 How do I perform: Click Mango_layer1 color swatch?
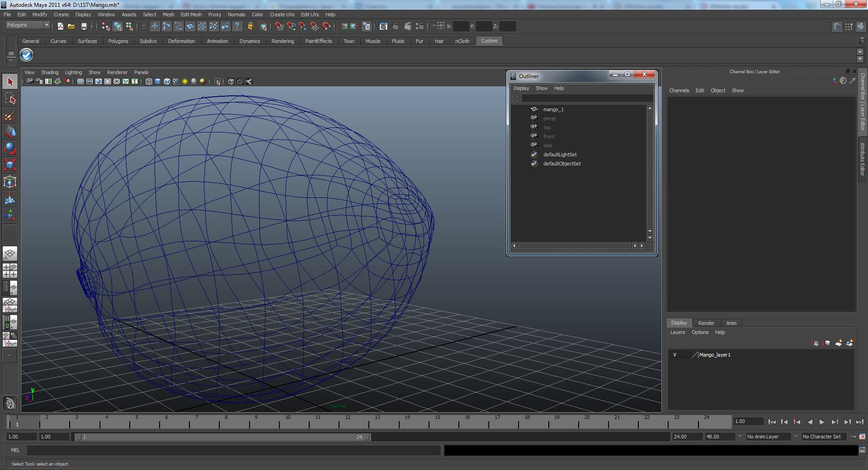[695, 355]
